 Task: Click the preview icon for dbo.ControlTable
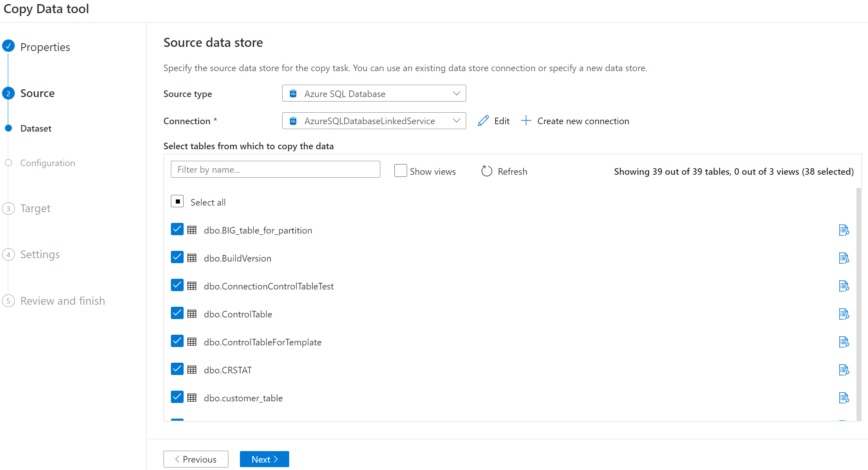[x=844, y=314]
